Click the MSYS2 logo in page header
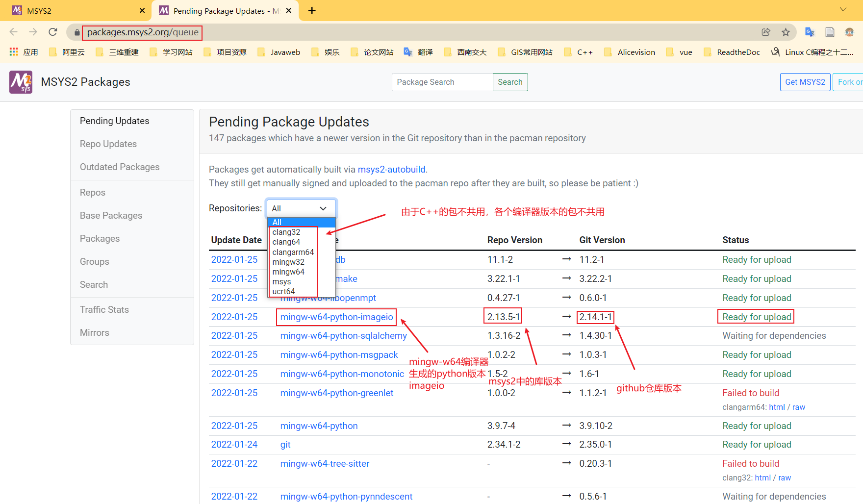 (x=21, y=82)
